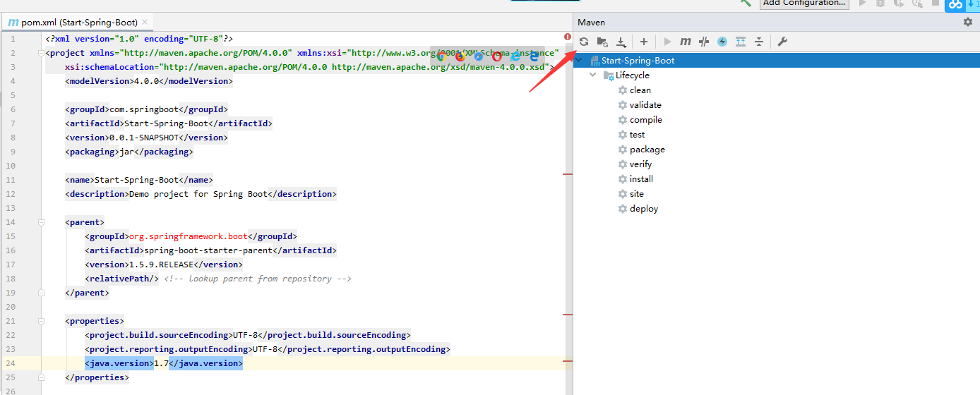Click error stripe mark near line 11
The image size is (980, 395).
(567, 173)
